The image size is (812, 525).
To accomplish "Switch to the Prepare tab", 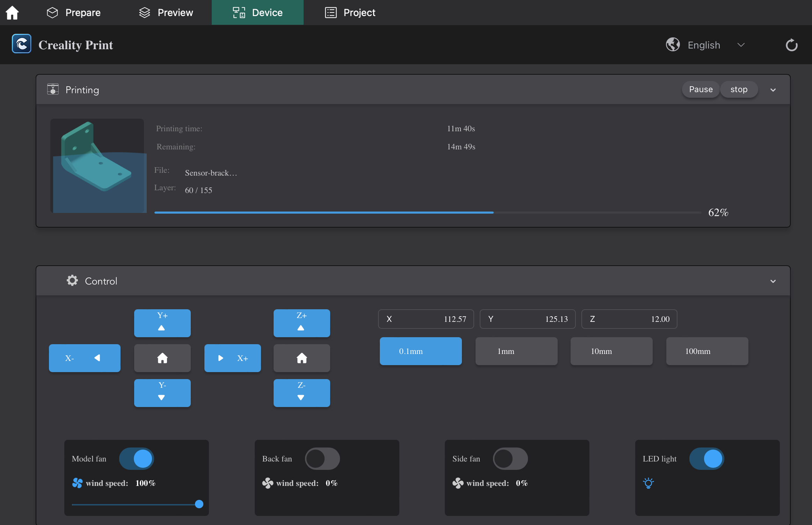I will pos(74,13).
